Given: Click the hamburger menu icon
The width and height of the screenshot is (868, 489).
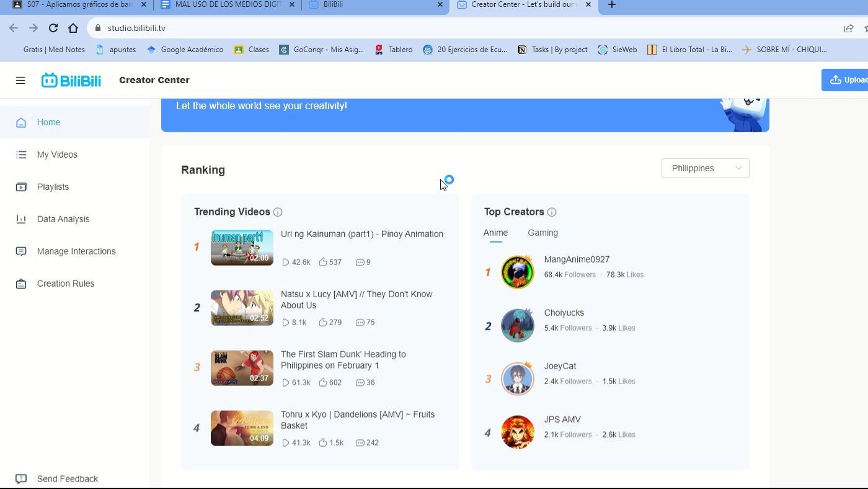Looking at the screenshot, I should (x=20, y=80).
